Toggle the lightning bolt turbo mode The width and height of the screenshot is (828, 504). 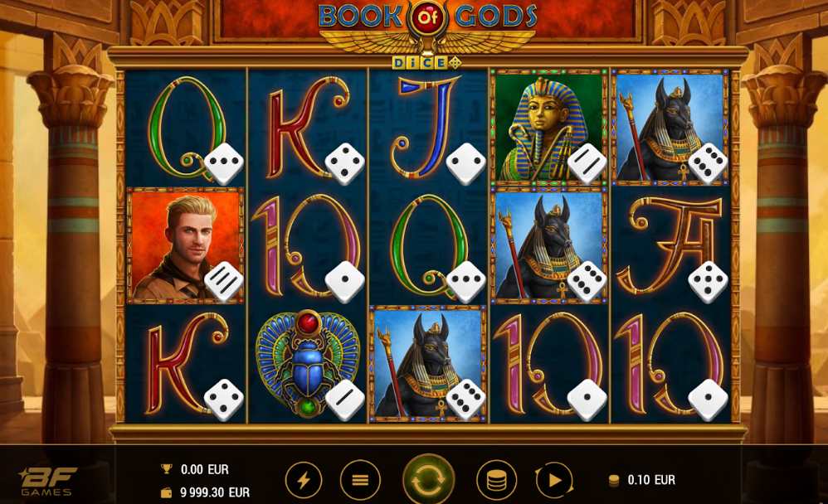click(304, 480)
